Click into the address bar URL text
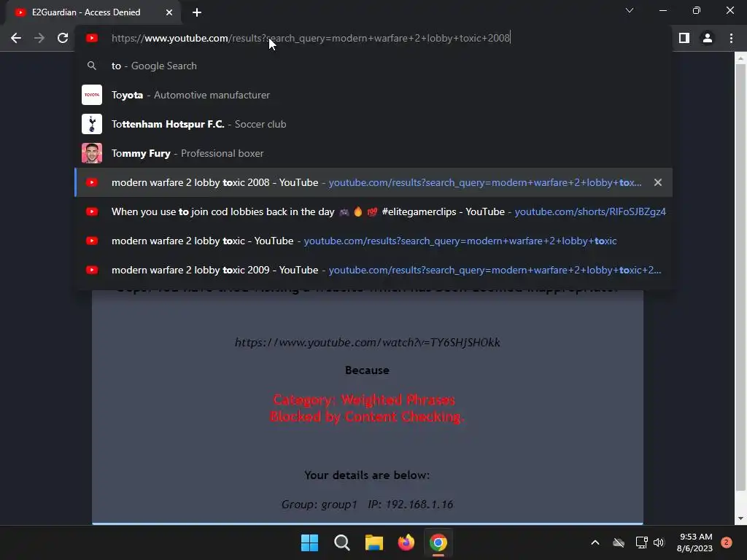 [311, 38]
